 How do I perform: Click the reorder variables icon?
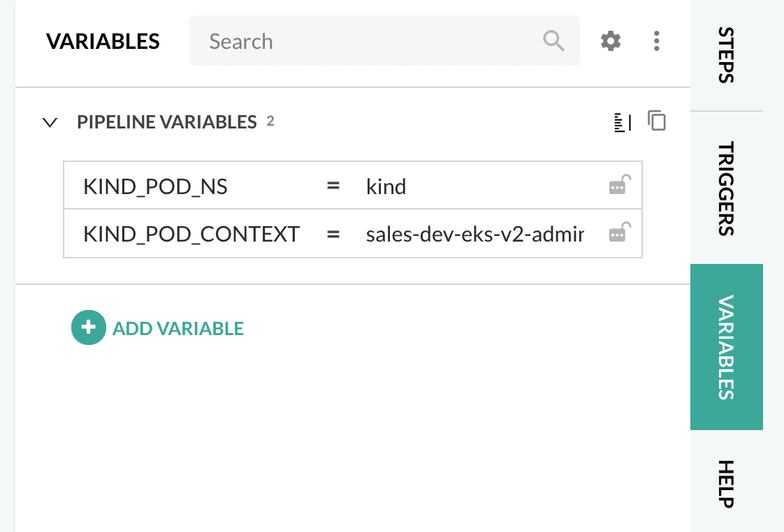pyautogui.click(x=622, y=122)
